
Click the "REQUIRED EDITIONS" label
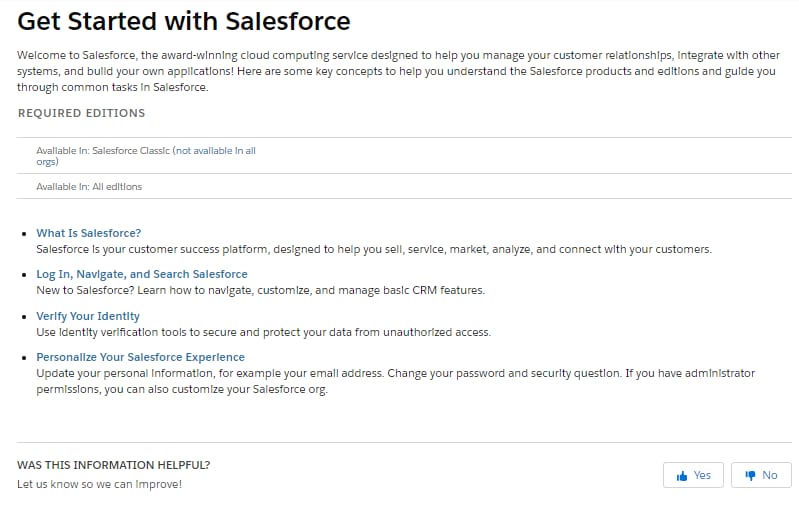(x=82, y=113)
